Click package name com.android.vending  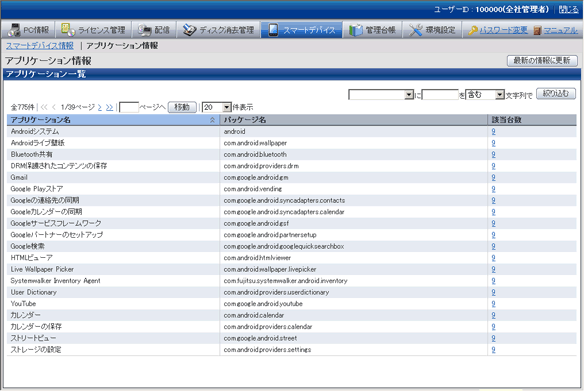pos(253,189)
